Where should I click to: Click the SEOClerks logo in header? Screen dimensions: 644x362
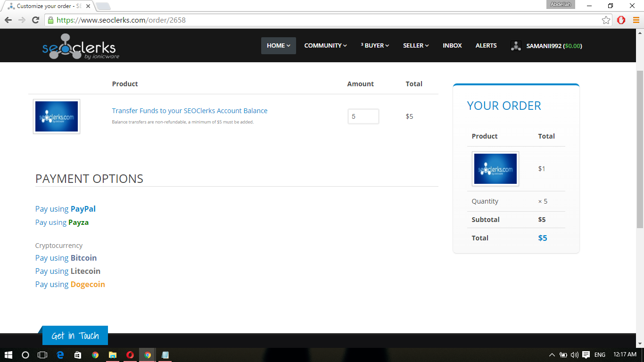[80, 46]
